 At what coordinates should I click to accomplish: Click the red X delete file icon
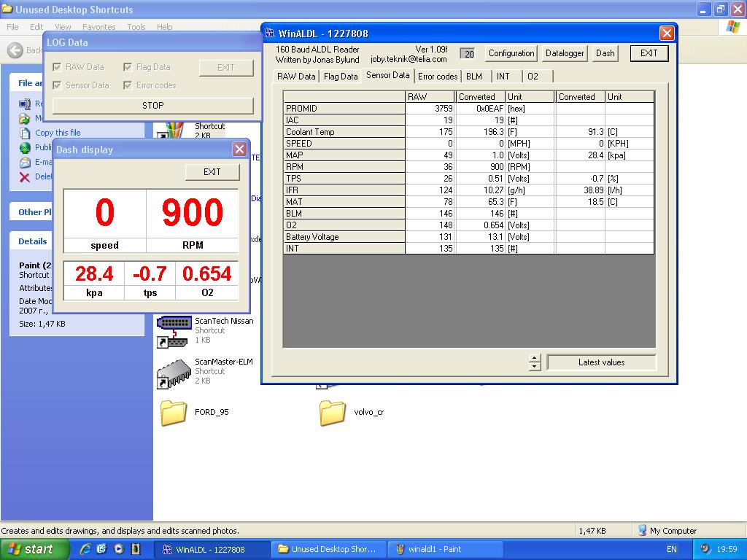(25, 177)
